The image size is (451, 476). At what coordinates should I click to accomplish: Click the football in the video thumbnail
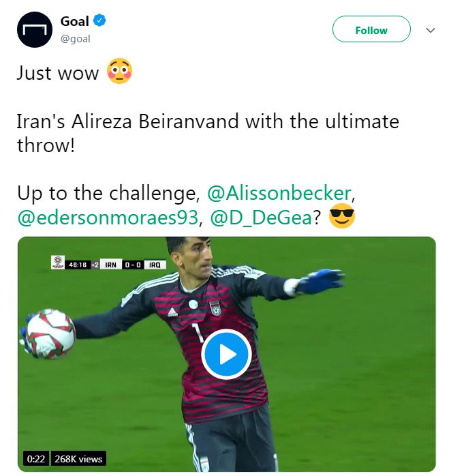pyautogui.click(x=50, y=333)
